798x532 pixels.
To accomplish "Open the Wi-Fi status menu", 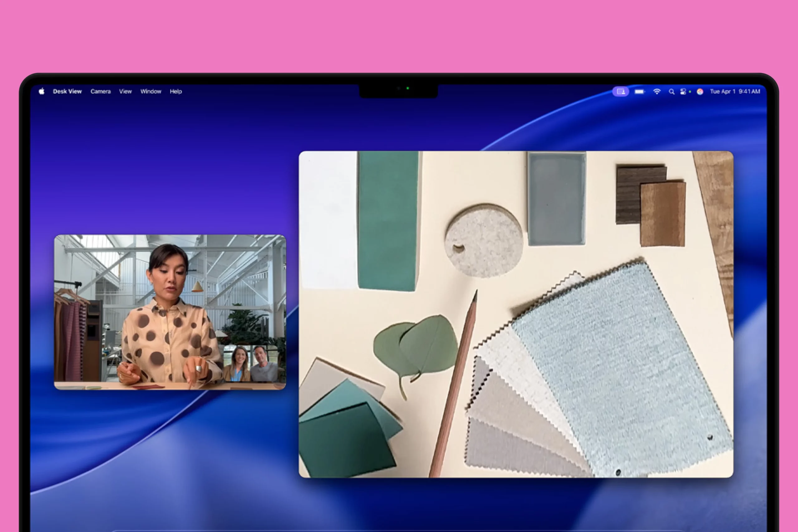I will (657, 91).
